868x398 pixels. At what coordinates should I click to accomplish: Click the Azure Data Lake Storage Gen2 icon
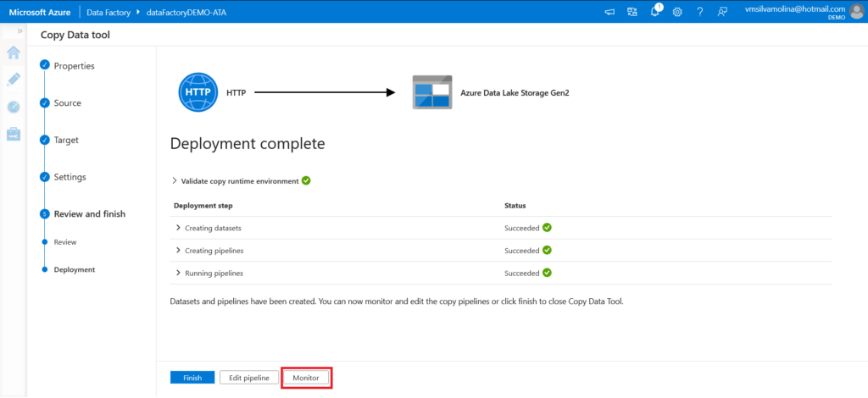pos(432,92)
